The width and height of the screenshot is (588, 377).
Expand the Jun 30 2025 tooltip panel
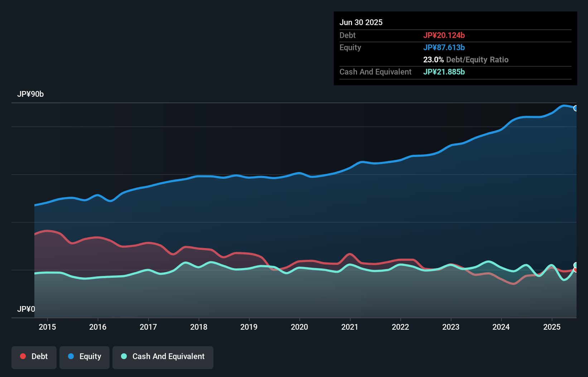point(361,22)
